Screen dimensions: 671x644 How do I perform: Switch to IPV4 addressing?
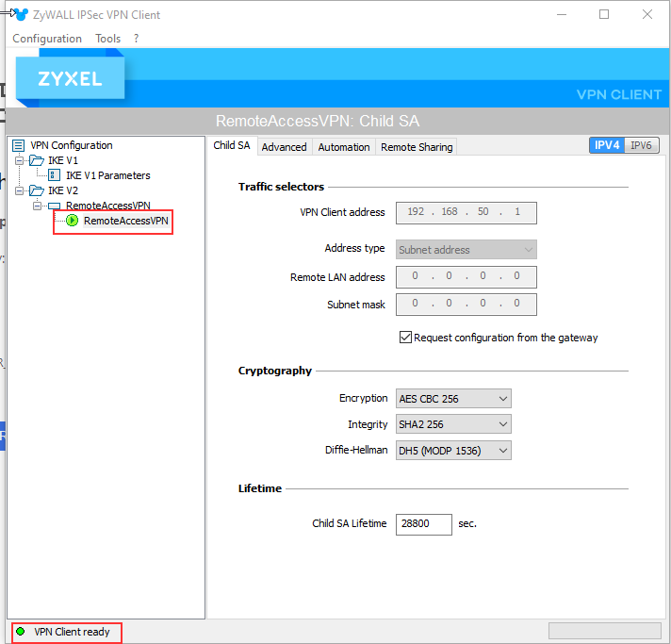coord(607,145)
